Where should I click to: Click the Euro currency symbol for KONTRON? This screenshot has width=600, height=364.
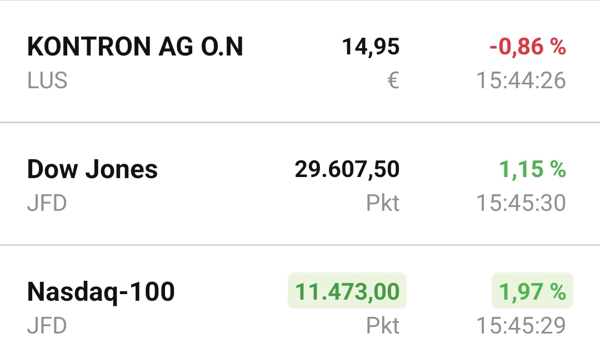(x=394, y=81)
